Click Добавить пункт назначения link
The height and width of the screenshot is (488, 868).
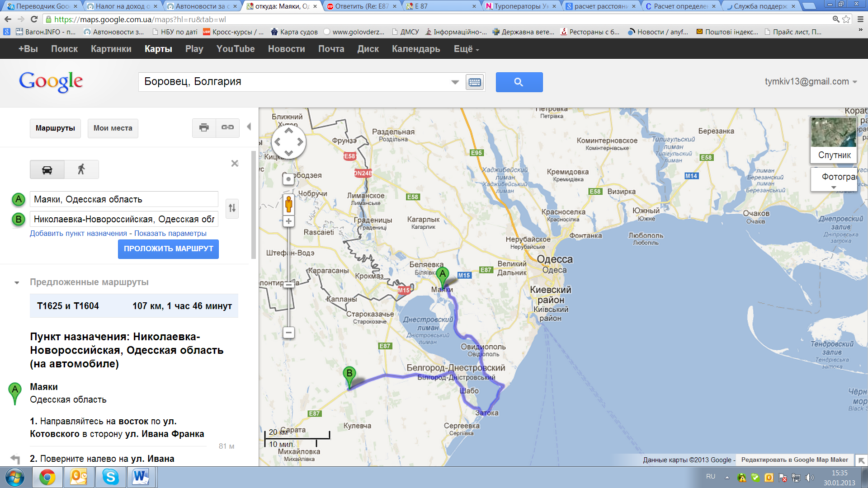tap(78, 234)
